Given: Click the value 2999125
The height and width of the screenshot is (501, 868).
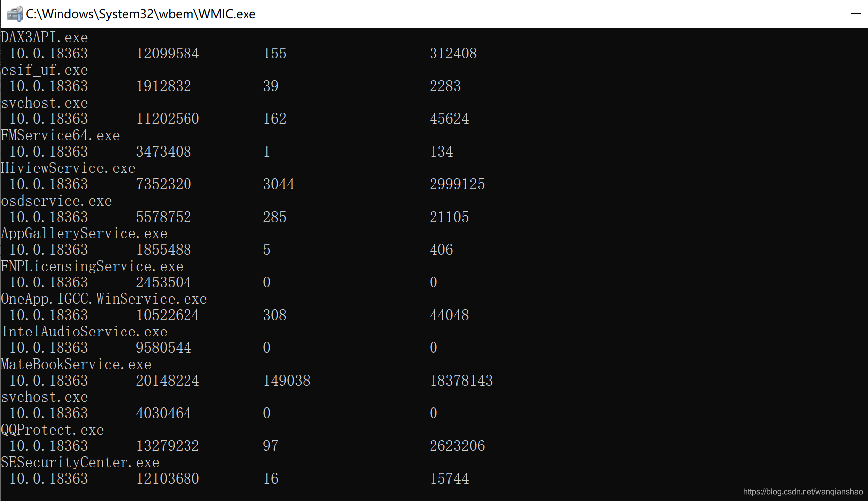Looking at the screenshot, I should pyautogui.click(x=457, y=184).
